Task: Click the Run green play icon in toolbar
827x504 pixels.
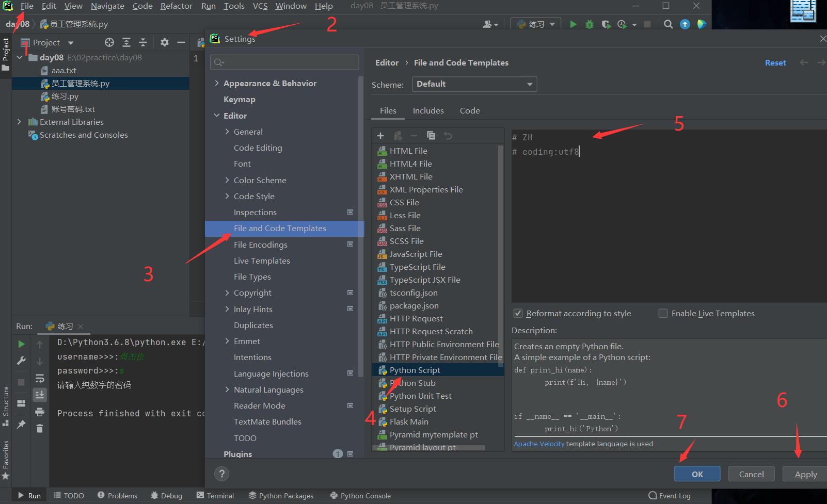Action: (x=573, y=24)
